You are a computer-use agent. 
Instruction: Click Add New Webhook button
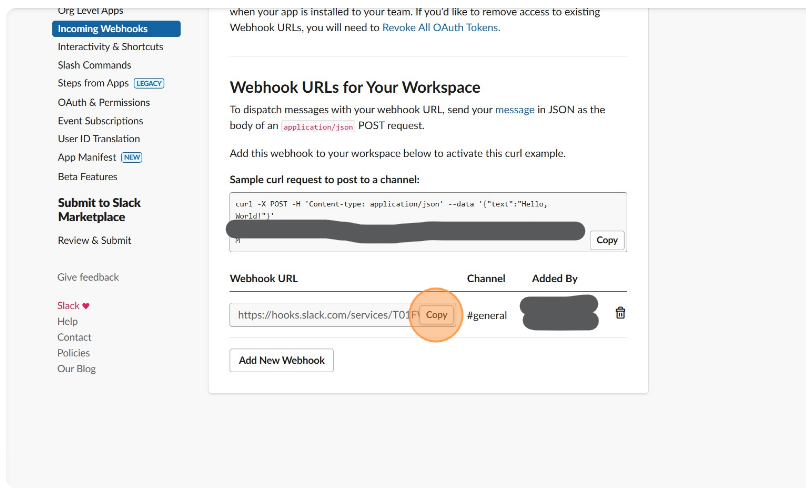click(x=281, y=360)
